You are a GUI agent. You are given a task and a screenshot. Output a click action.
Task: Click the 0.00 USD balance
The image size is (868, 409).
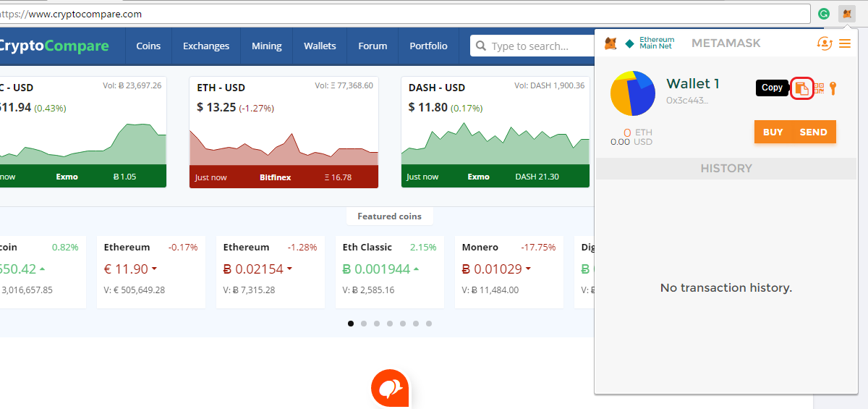pos(631,142)
